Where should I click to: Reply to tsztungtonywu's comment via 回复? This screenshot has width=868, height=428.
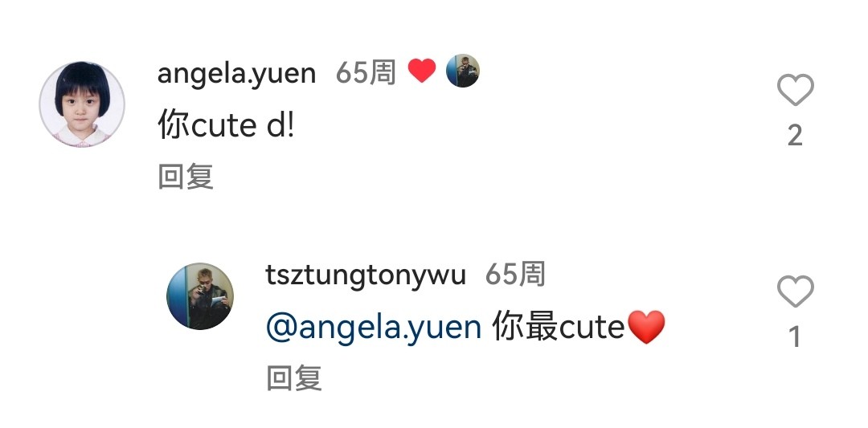(294, 378)
